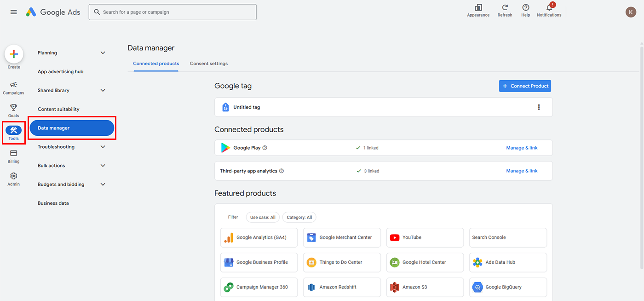Select the Things to Do Center card
This screenshot has height=301, width=644.
342,262
